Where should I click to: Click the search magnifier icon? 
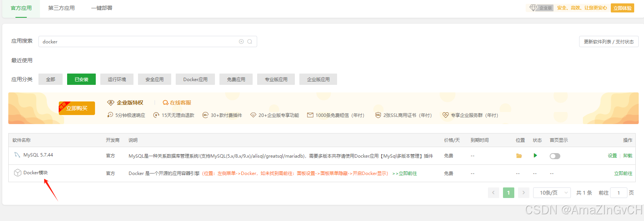[x=250, y=41]
